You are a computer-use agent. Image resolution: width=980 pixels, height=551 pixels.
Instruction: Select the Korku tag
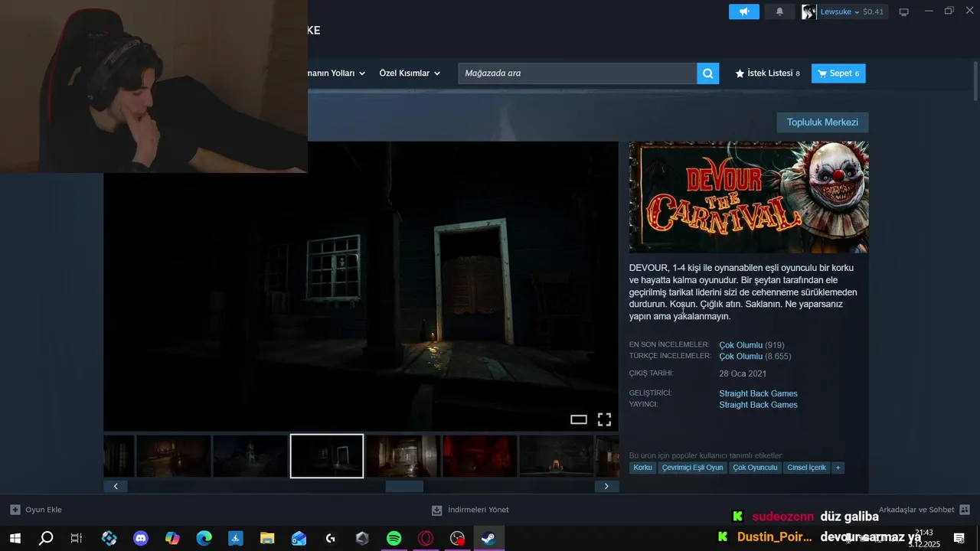[x=643, y=468]
